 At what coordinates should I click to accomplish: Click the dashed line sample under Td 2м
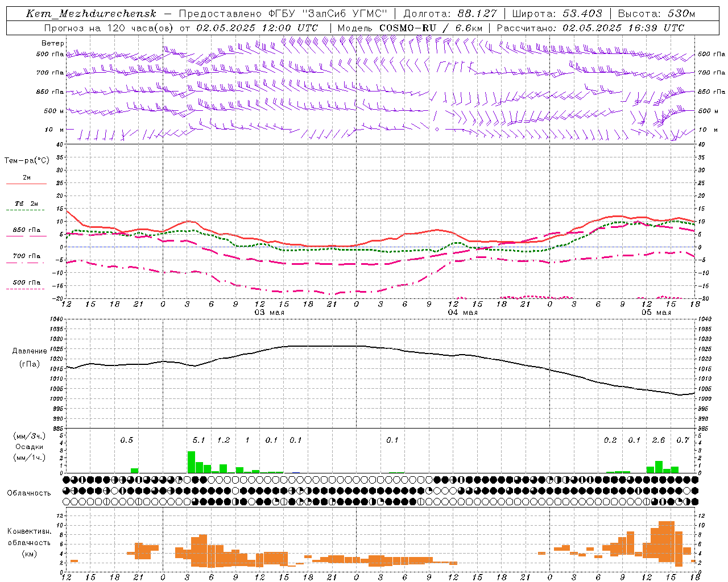click(x=26, y=210)
